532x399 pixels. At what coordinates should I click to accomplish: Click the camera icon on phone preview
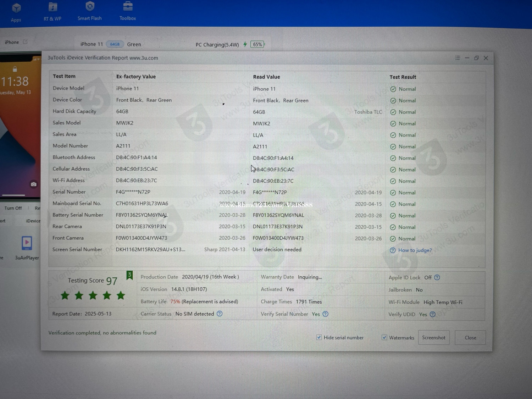[x=33, y=184]
